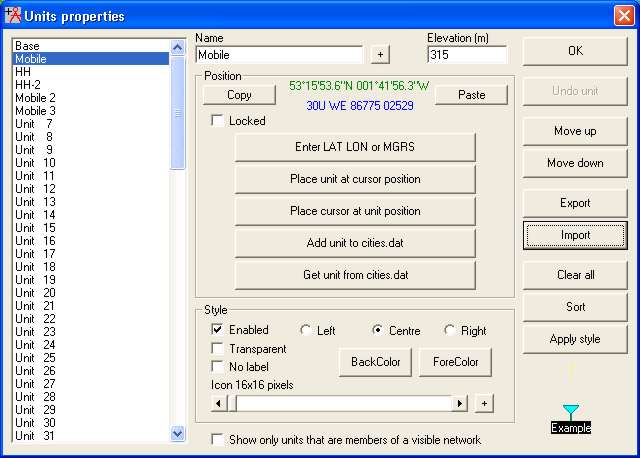Select Unit 16 in the list
640x458 pixels.
pyautogui.click(x=91, y=241)
